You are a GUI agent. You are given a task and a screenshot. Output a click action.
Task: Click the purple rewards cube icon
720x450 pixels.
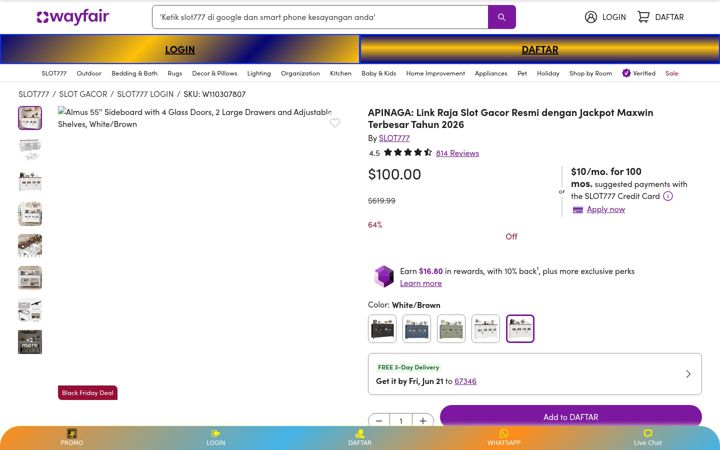click(384, 276)
